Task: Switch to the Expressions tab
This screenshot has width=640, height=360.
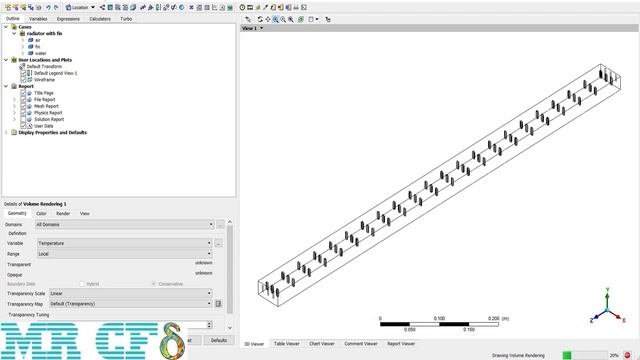Action: coord(68,19)
